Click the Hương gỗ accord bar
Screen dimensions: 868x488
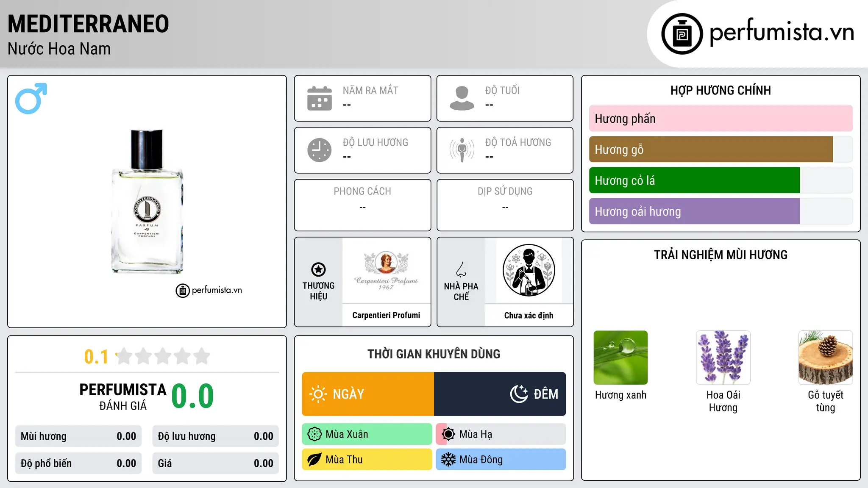(721, 150)
